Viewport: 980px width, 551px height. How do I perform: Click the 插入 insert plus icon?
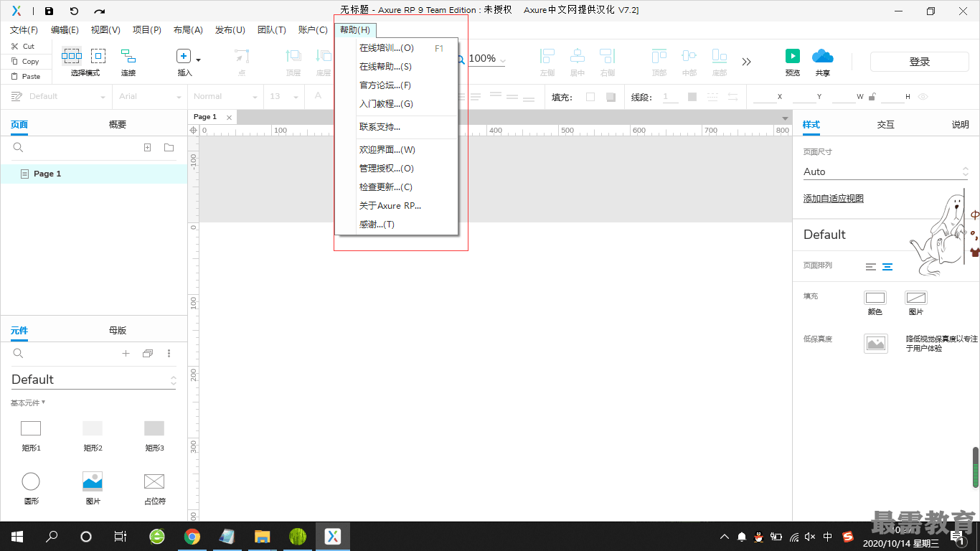tap(184, 56)
